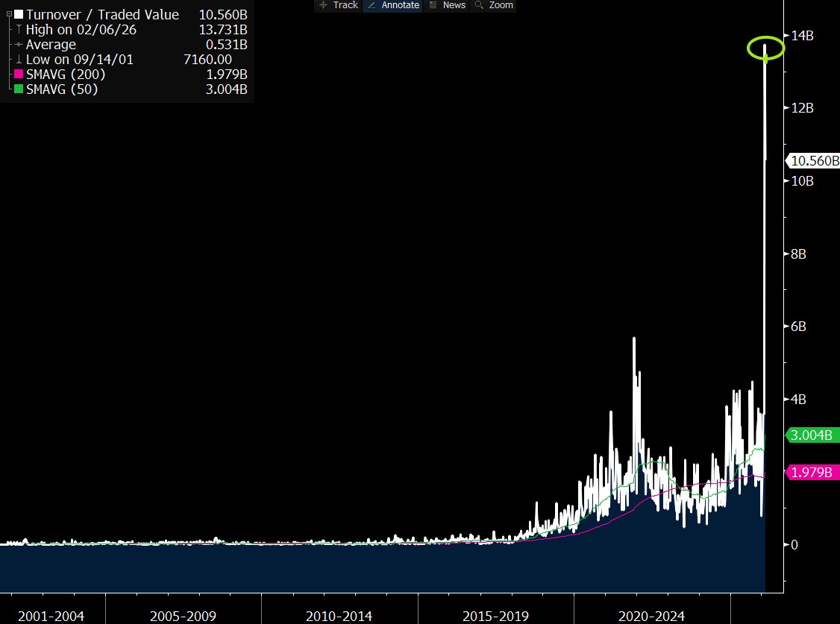Click the 10.560B value in the legend
Viewport: 840px width, 624px height.
[x=223, y=14]
